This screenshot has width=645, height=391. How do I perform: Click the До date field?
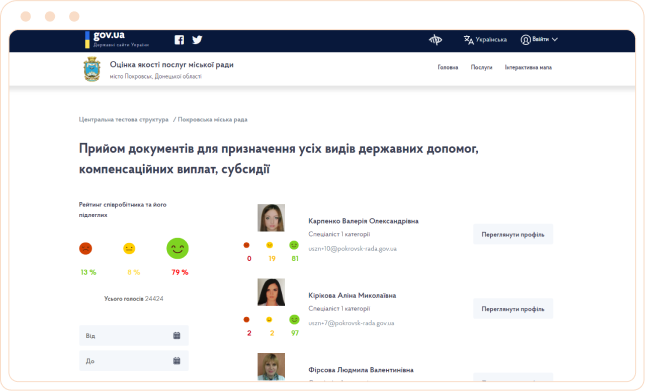point(134,361)
